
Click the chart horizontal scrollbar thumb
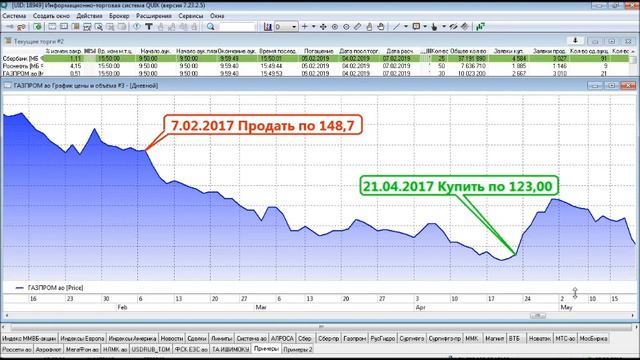[x=538, y=316]
